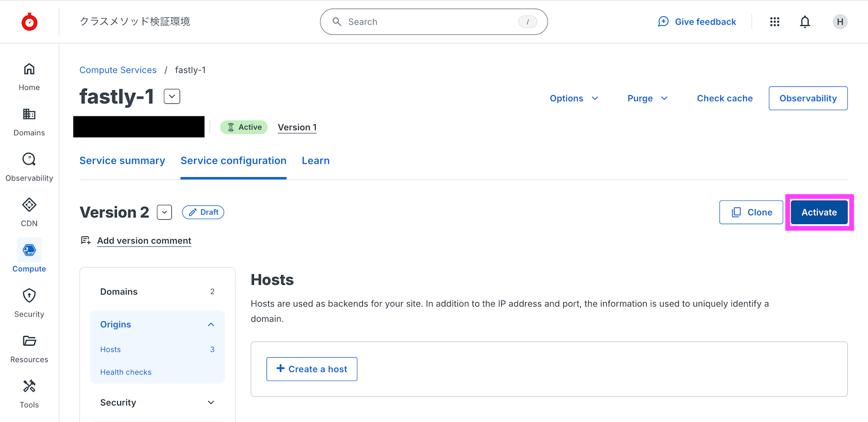This screenshot has width=868, height=422.
Task: Open the notifications bell
Action: 805,22
